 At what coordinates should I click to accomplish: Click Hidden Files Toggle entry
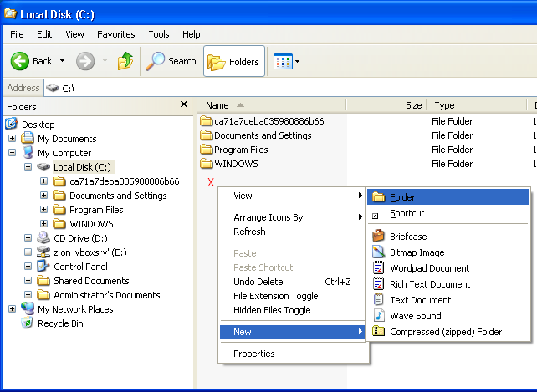(x=293, y=310)
